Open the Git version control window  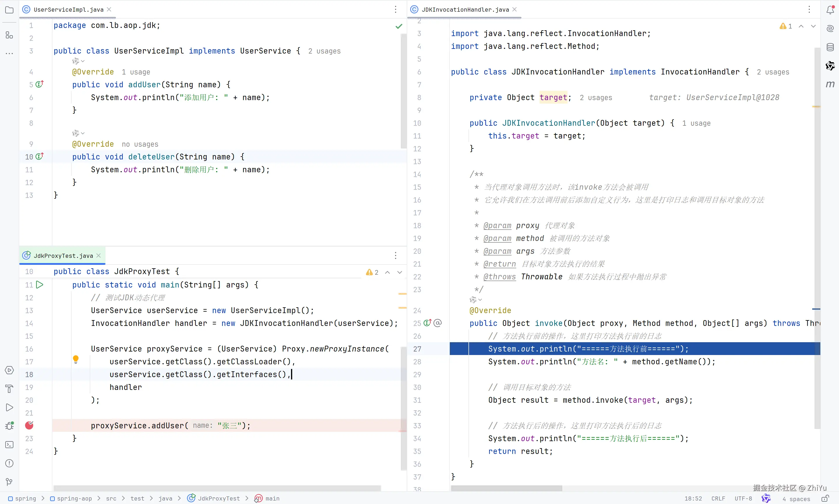pyautogui.click(x=9, y=482)
